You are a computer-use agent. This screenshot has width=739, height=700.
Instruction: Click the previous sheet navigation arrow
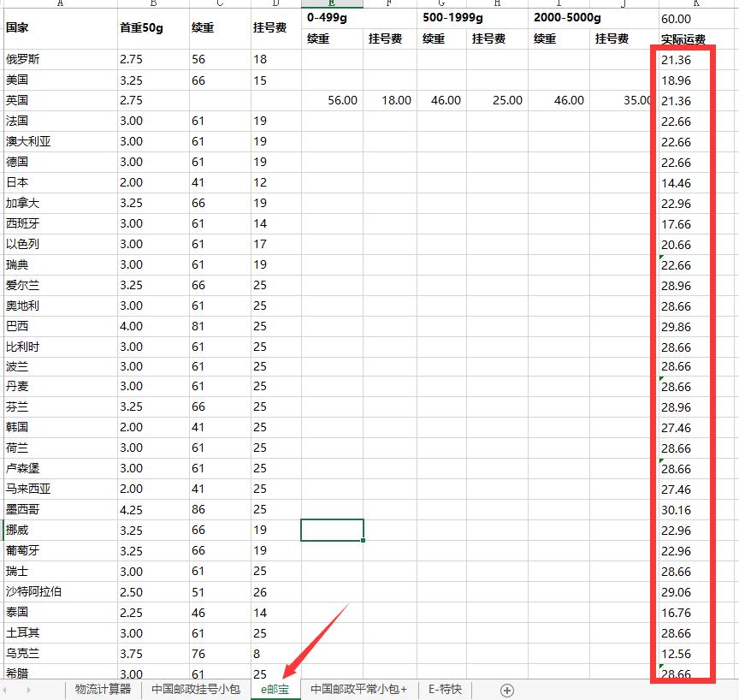click(10, 690)
